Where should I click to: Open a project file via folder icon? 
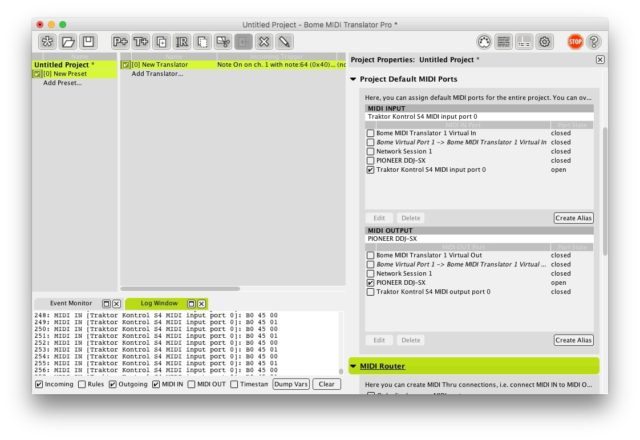click(x=68, y=42)
